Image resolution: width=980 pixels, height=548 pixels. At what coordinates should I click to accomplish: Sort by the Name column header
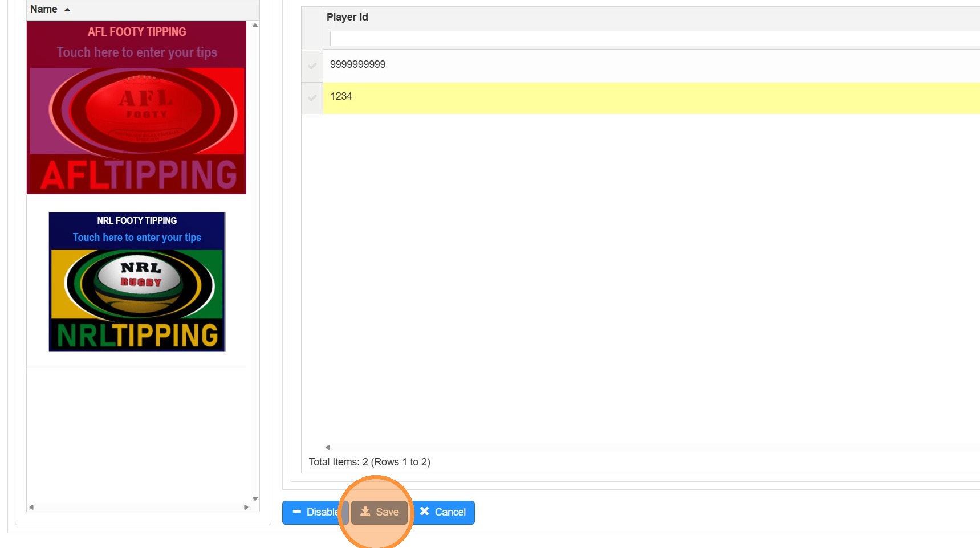[44, 9]
